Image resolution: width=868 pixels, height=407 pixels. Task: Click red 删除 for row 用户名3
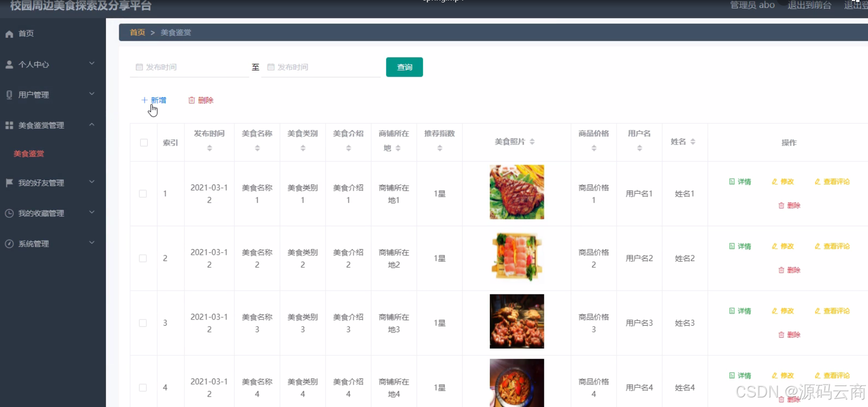(x=789, y=335)
